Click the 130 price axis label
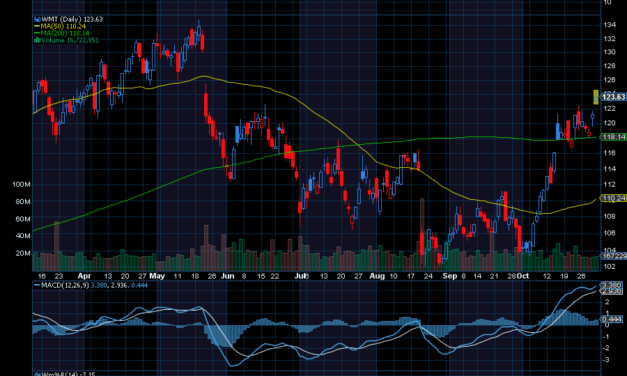Image resolution: width=627 pixels, height=376 pixels. [x=609, y=52]
